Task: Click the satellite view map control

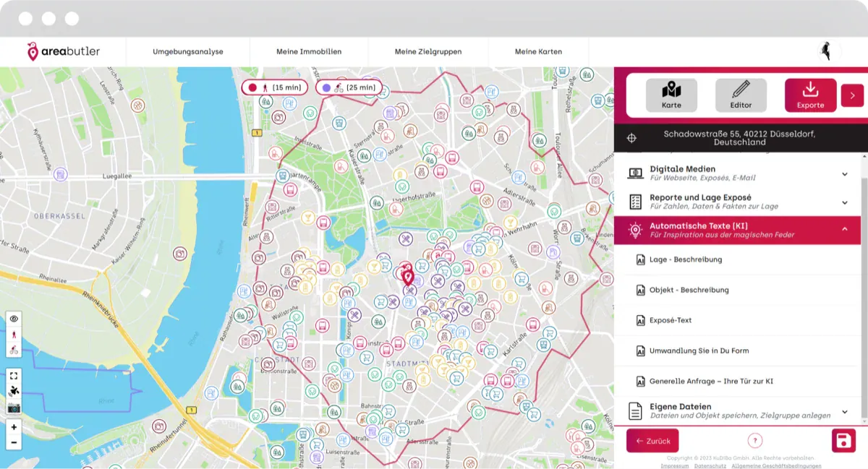Action: click(x=14, y=392)
